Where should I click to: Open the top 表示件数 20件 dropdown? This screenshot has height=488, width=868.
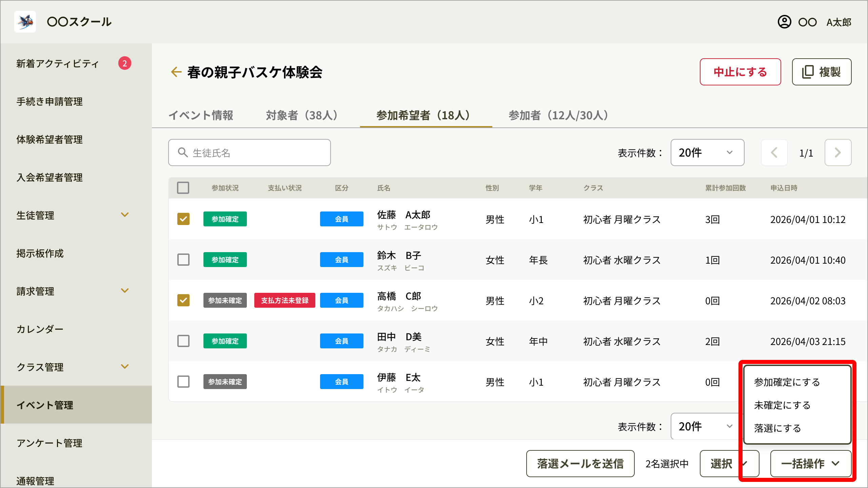(707, 152)
